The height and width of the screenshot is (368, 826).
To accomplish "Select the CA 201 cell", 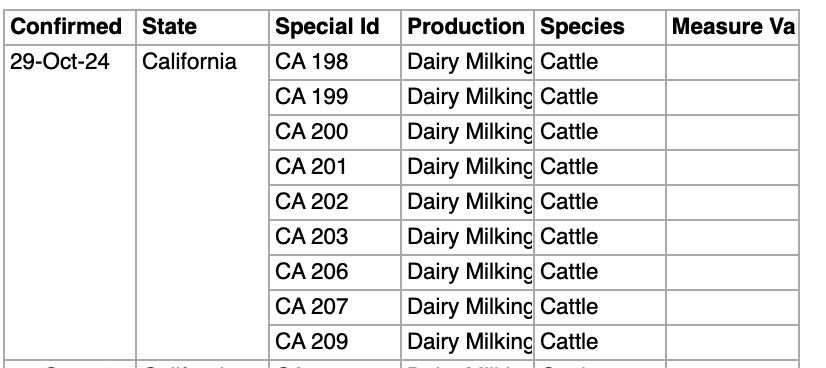I will 335,167.
